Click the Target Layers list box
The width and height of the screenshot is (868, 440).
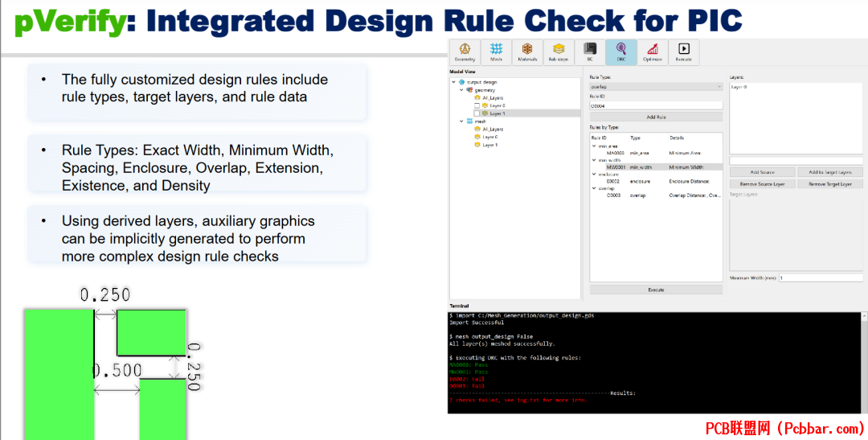coord(796,234)
